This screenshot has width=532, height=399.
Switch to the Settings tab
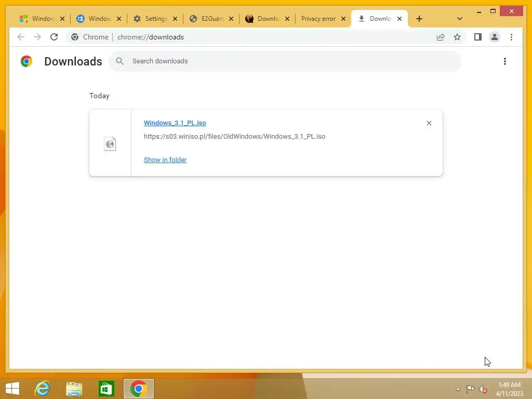pos(155,19)
